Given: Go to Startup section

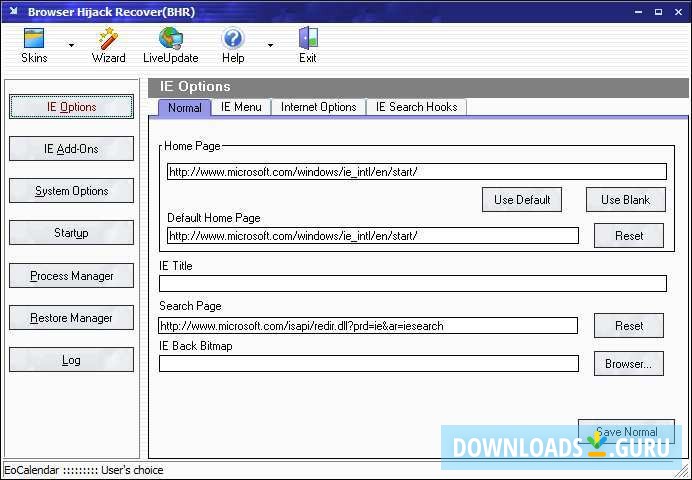Looking at the screenshot, I should tap(71, 232).
